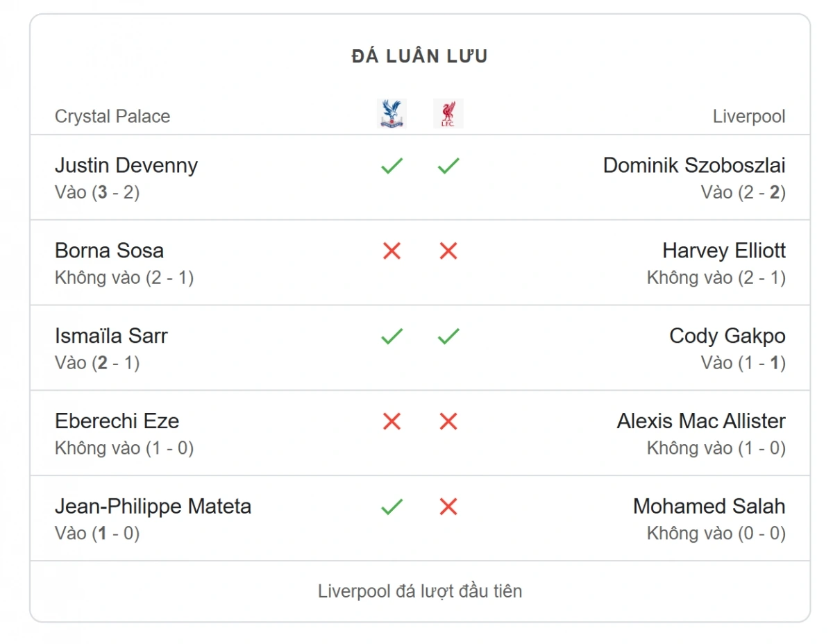This screenshot has height=644, width=833.
Task: Click the Crystal Palace club crest icon
Action: [x=392, y=114]
